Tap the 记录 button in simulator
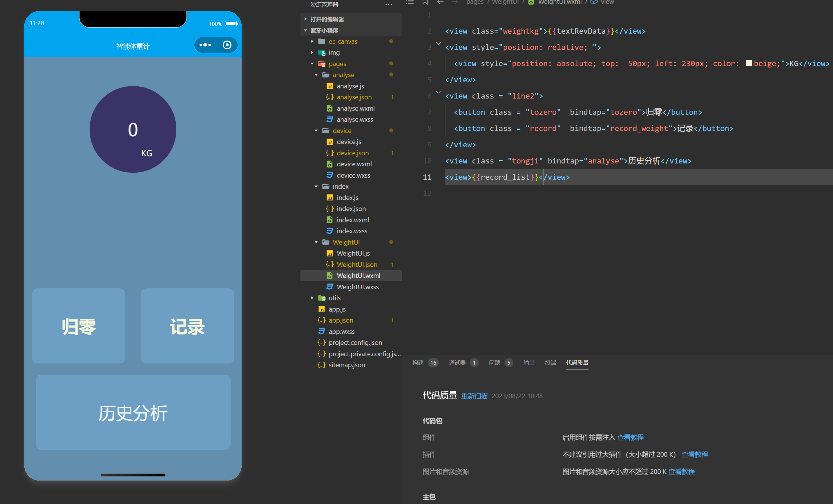The height and width of the screenshot is (504, 833). (187, 326)
